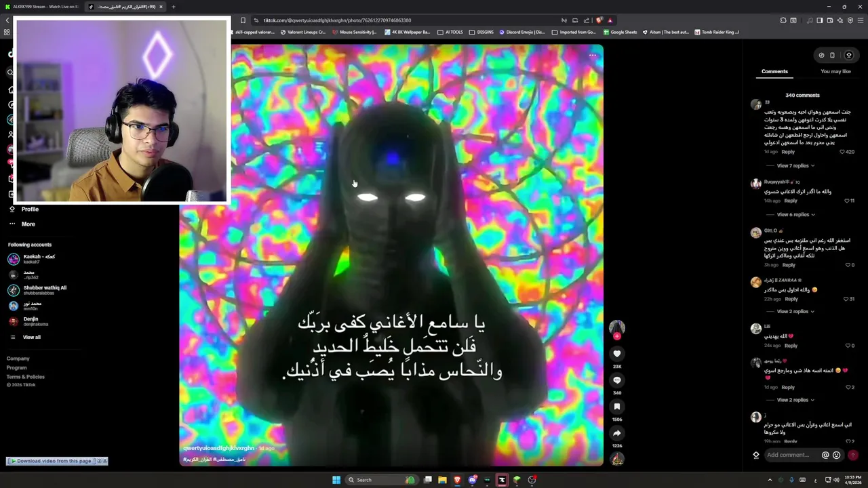Open Terms & Policies footer link
The width and height of the screenshot is (868, 488).
pyautogui.click(x=26, y=376)
